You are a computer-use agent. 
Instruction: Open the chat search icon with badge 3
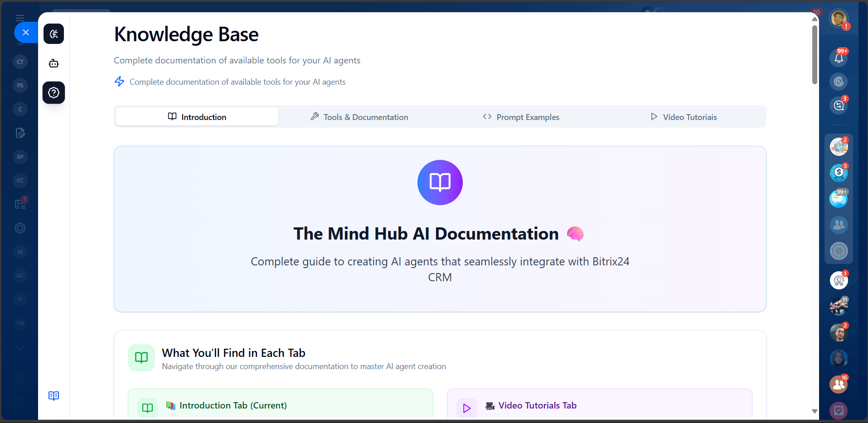tap(839, 106)
